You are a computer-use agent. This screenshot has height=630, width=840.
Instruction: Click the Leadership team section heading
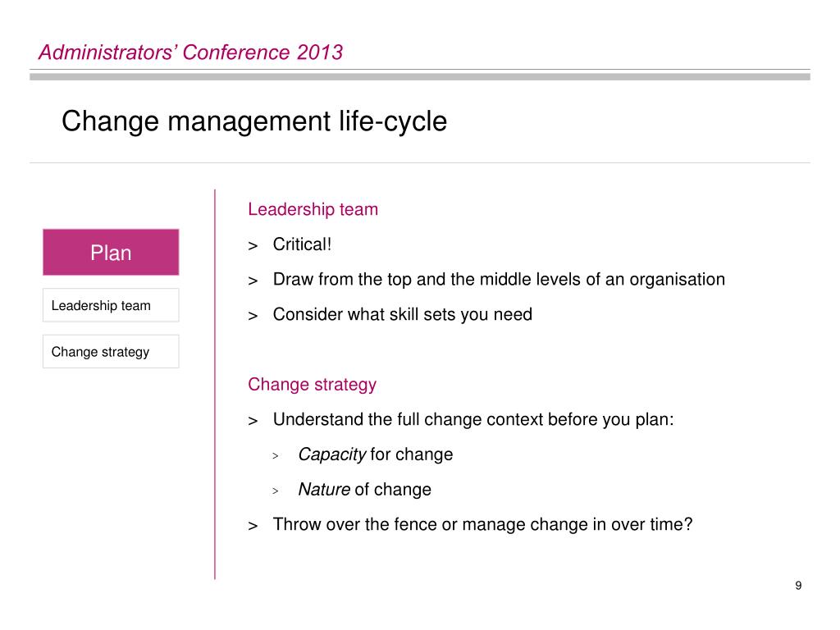point(313,209)
